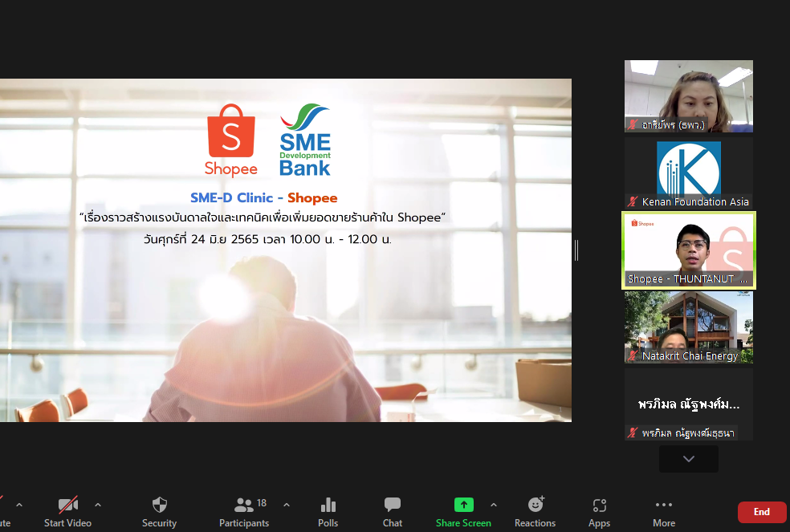Click the SME Development Bank logo on slide

305,140
